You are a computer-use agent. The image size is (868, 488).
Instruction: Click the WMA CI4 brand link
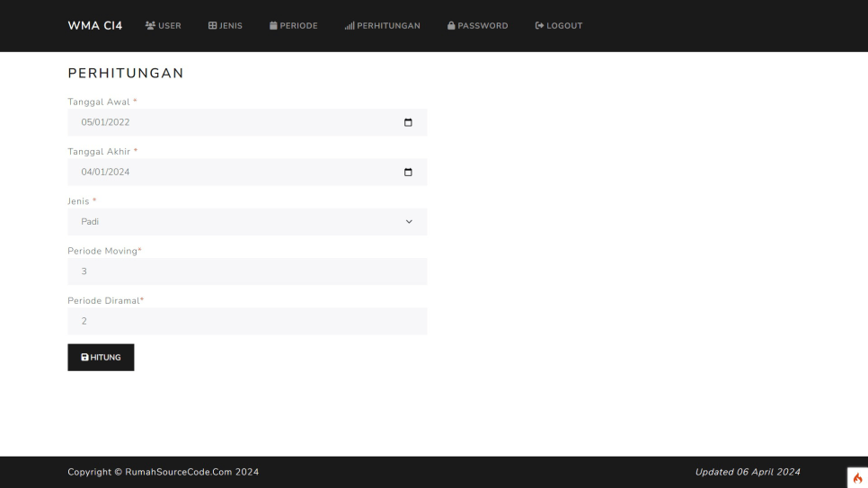click(95, 25)
